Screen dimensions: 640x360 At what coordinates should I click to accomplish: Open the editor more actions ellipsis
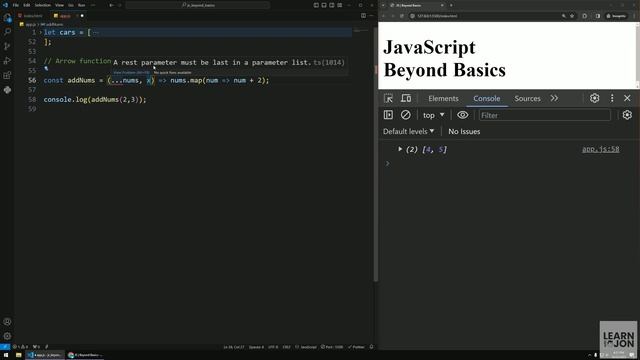point(371,16)
